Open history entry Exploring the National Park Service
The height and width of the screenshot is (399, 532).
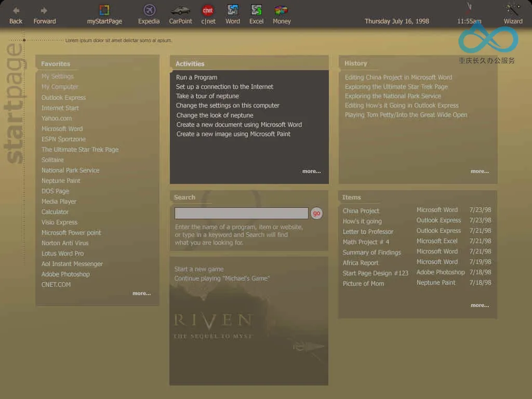393,96
